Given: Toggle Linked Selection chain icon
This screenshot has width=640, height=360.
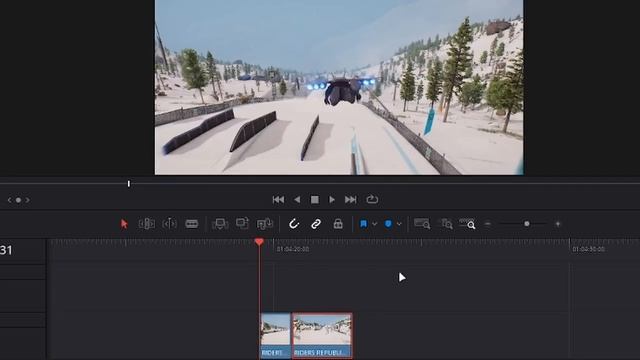Looking at the screenshot, I should (x=316, y=224).
